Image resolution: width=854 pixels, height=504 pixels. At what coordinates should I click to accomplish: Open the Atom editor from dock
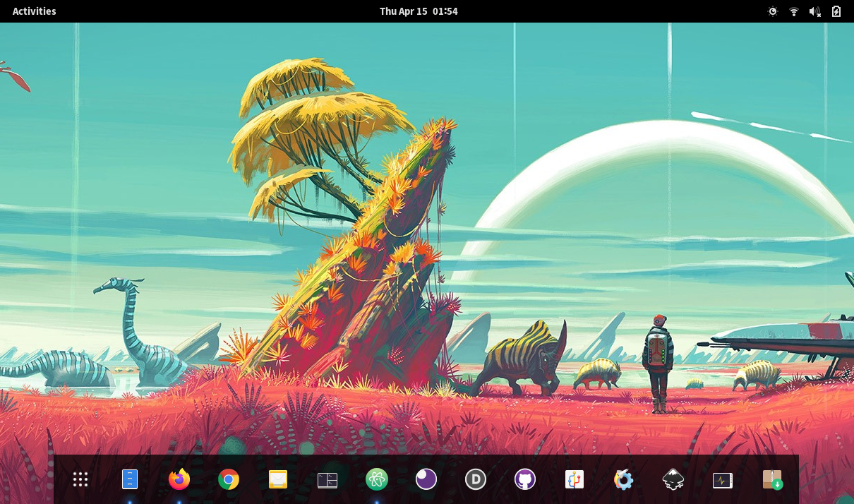point(377,480)
